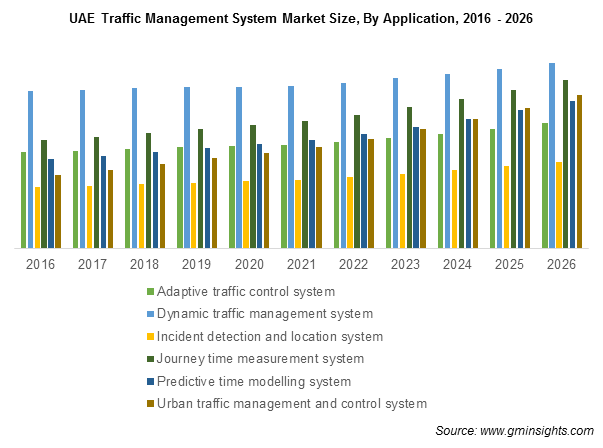Screen dimensions: 603x448
Task: Click the yellow Incident detection legend swatch
Action: tap(150, 337)
